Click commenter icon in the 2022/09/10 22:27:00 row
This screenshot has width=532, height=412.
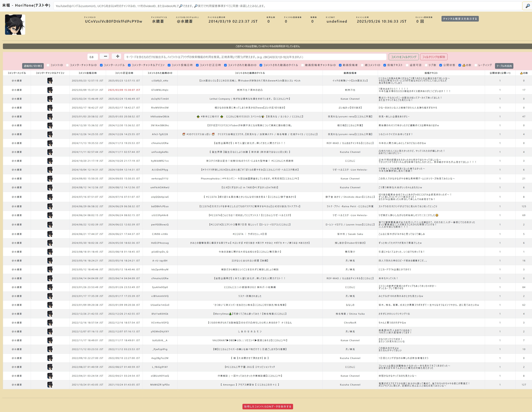pyautogui.click(x=50, y=358)
